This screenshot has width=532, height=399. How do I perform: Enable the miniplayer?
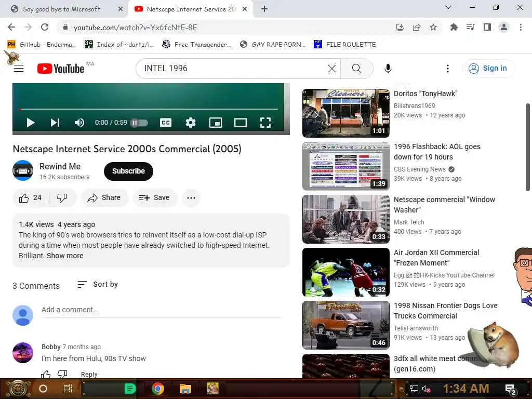[216, 123]
